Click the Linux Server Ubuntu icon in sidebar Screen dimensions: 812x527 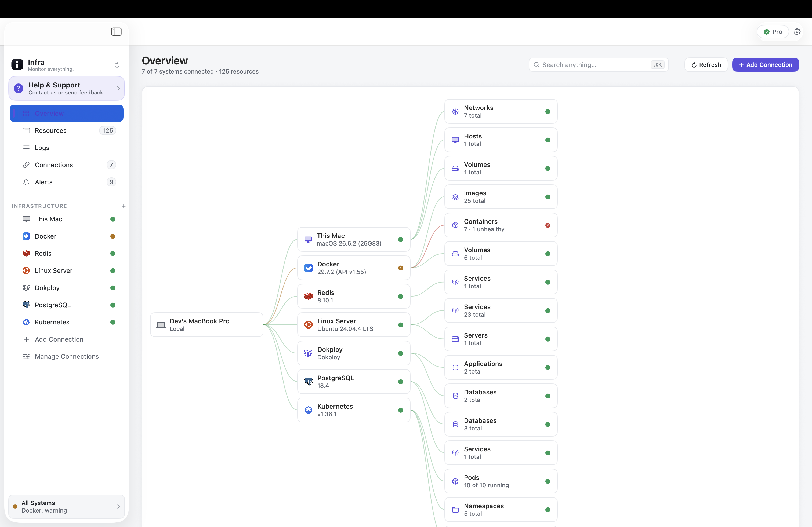pyautogui.click(x=26, y=271)
